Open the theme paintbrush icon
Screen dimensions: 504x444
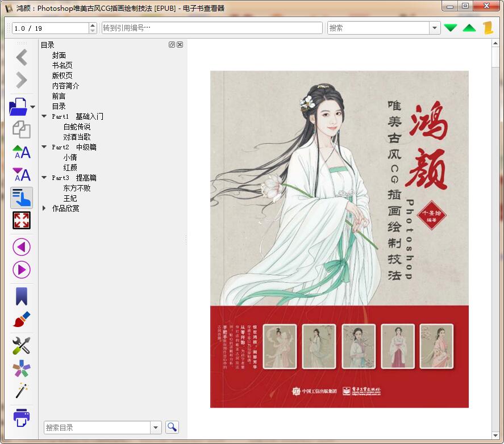click(x=22, y=319)
